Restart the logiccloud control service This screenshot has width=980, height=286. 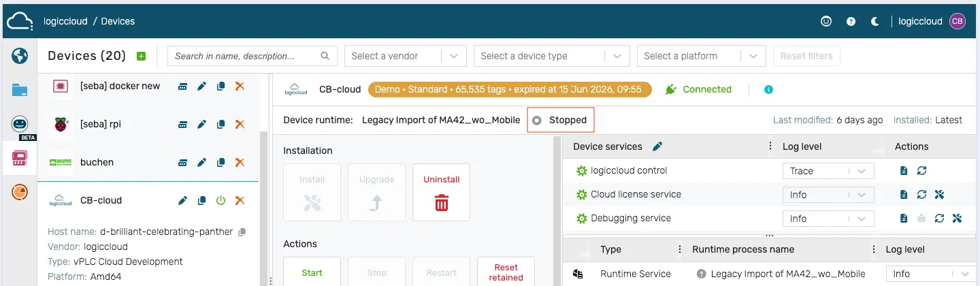point(921,171)
